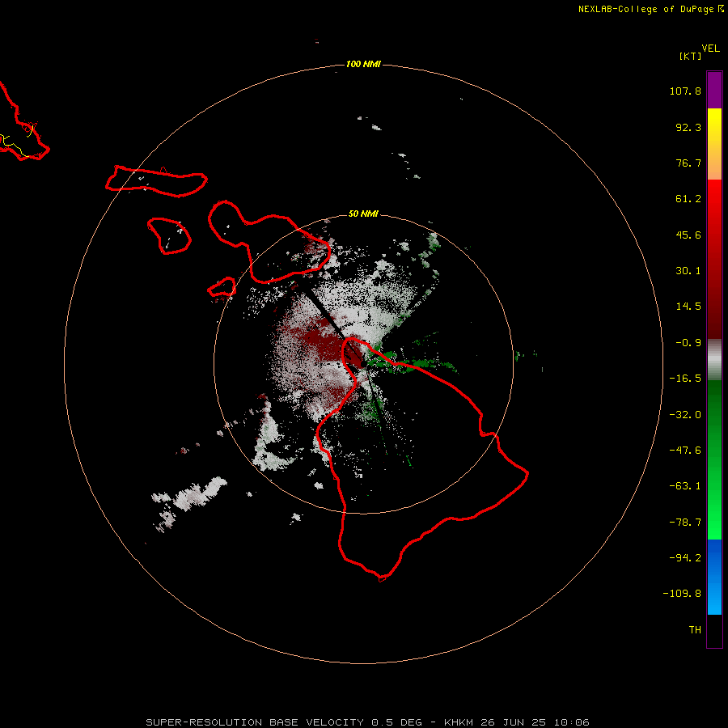Click the 61.2 legend value

[688, 199]
